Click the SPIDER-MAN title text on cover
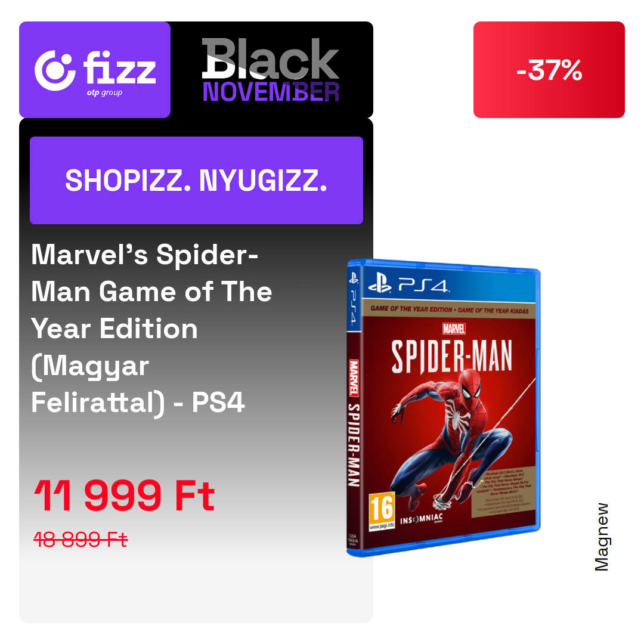The width and height of the screenshot is (644, 644). click(x=452, y=357)
